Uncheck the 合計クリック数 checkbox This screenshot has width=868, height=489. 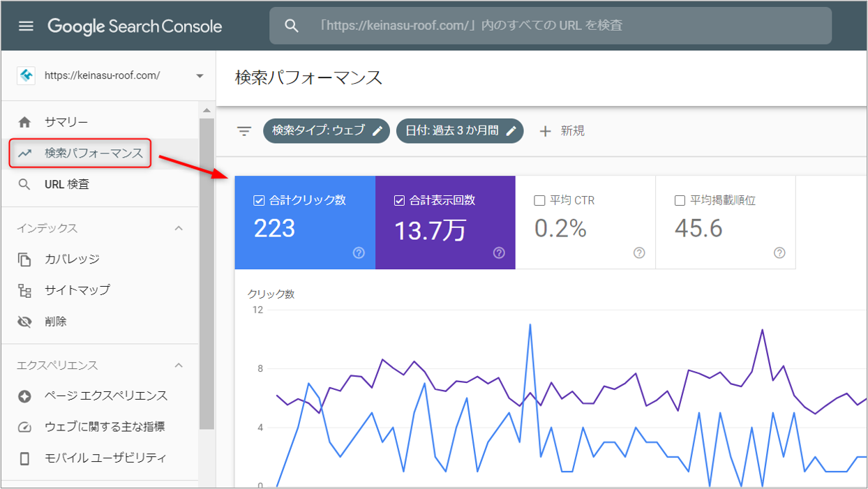(259, 200)
